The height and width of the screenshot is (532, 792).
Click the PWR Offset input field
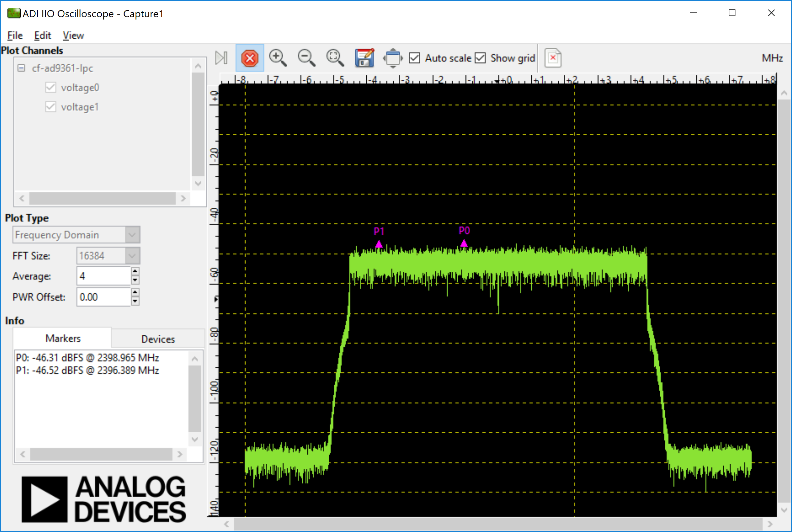click(x=103, y=297)
